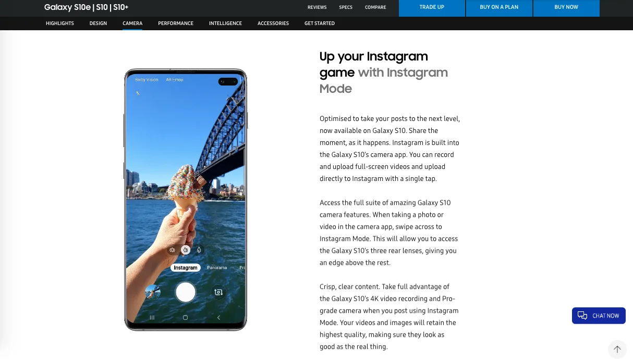Select the Panorama camera mode
This screenshot has width=633, height=364.
click(217, 268)
